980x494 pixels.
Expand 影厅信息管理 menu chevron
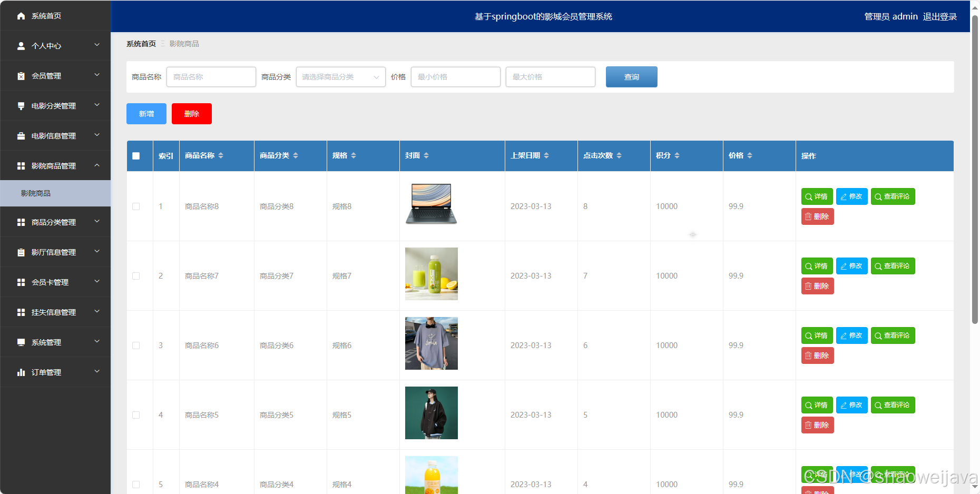[x=97, y=252]
